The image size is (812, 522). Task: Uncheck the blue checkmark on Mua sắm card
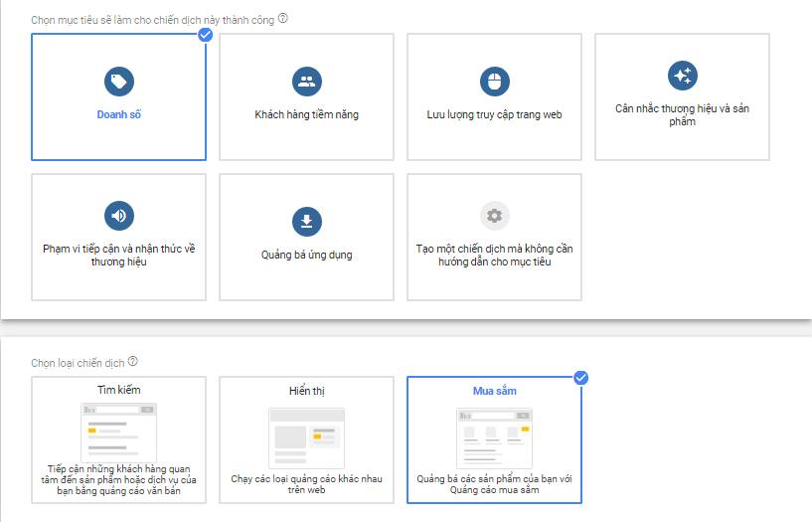(581, 378)
